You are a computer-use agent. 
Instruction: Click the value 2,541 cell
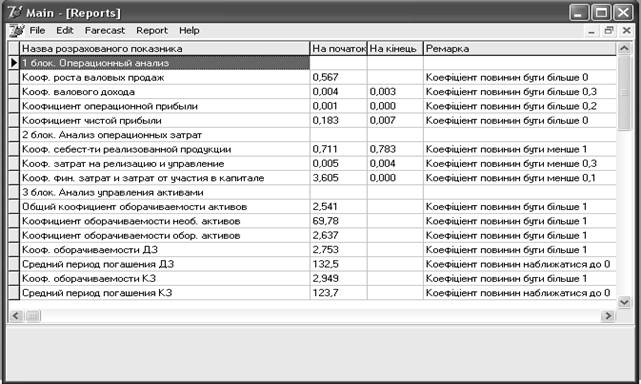(338, 207)
